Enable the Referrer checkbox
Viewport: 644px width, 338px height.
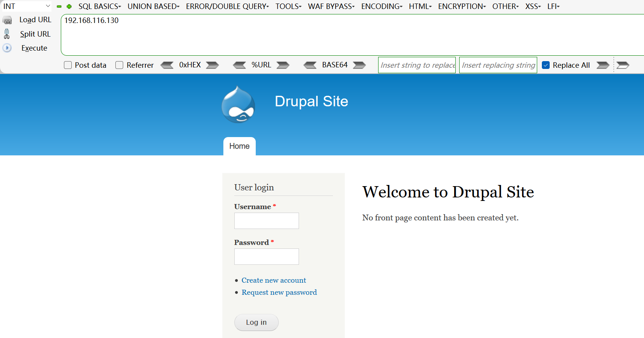tap(119, 65)
